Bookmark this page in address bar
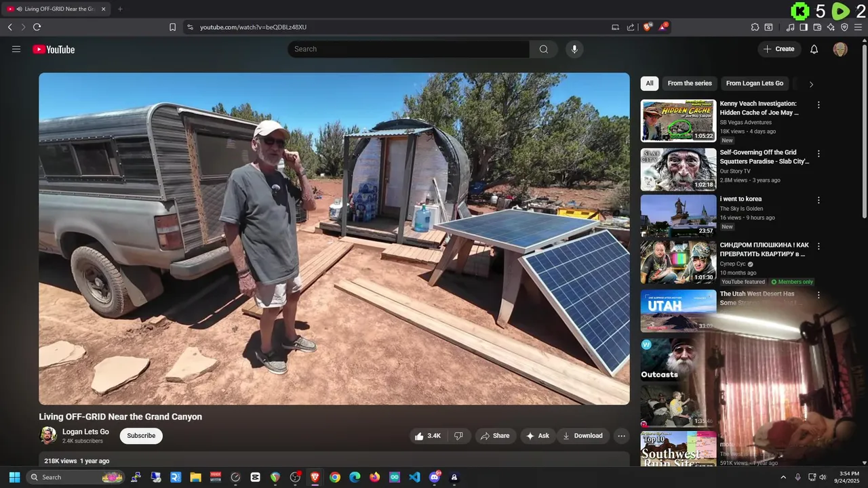868x488 pixels. [172, 27]
